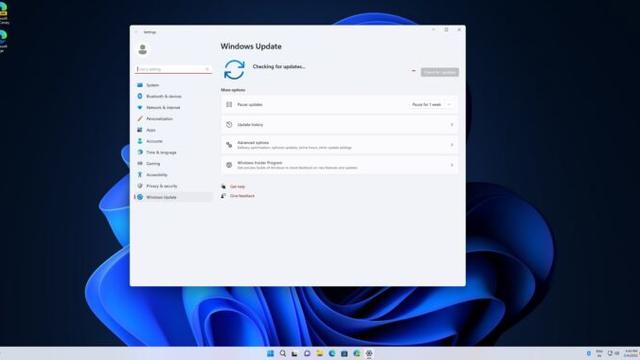Expand Windows Insider Program with its chevron
640x360 pixels.
click(452, 165)
